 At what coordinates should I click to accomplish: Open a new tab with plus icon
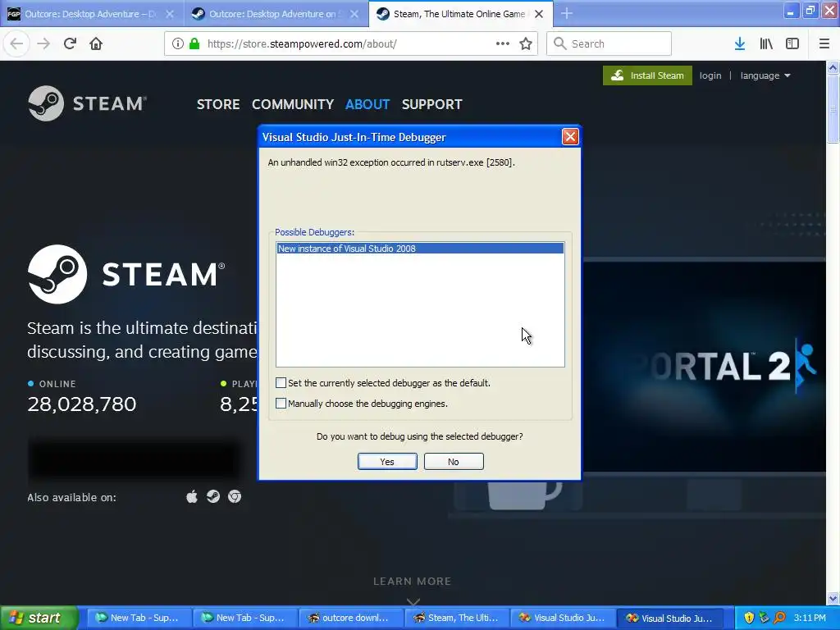(x=566, y=14)
